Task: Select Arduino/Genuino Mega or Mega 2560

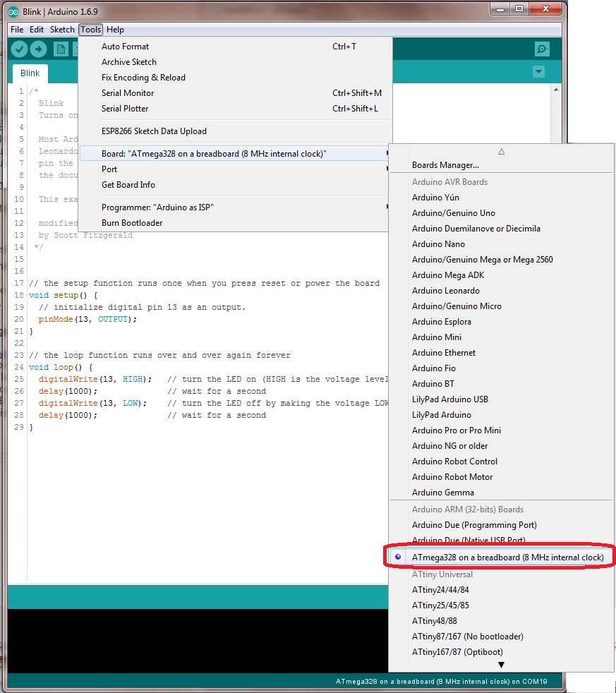Action: 501,260
